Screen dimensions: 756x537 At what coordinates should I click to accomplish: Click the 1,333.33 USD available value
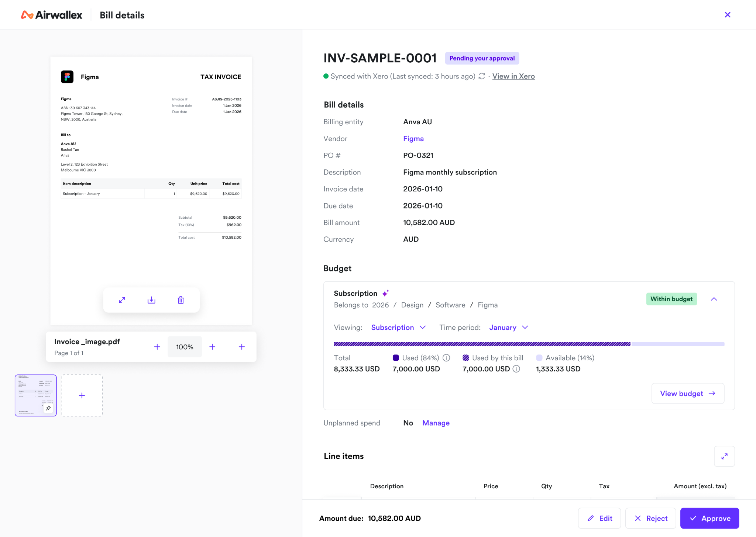[x=558, y=369]
